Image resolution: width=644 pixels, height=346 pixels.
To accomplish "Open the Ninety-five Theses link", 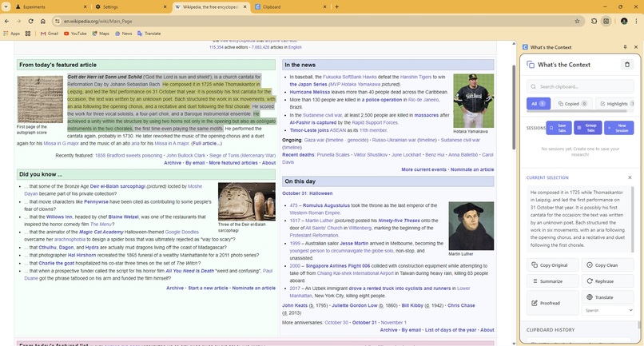I will (399, 221).
